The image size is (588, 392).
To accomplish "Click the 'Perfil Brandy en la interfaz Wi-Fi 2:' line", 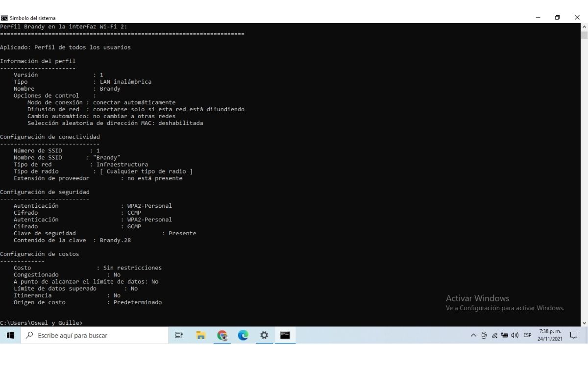I will click(x=64, y=26).
